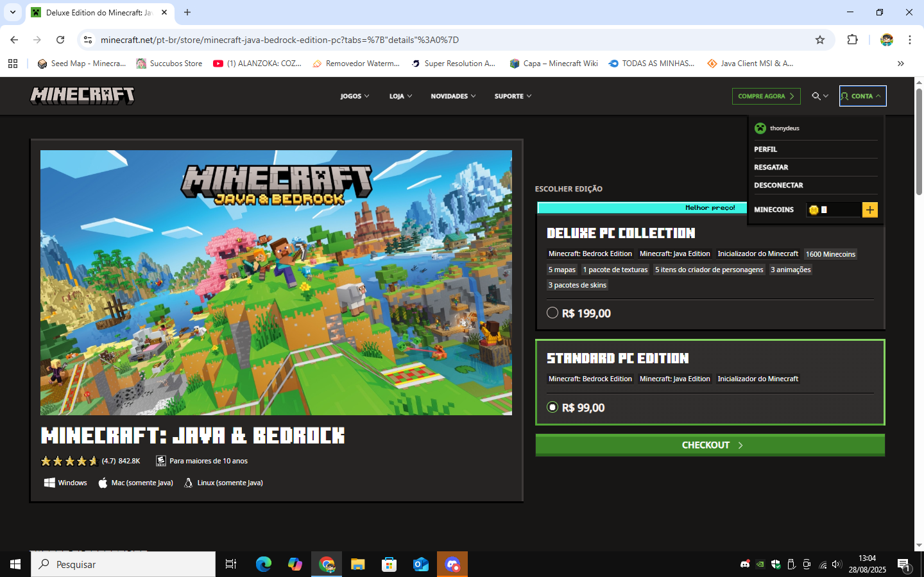
Task: Choose RESGATAR in the account menu
Action: (771, 168)
